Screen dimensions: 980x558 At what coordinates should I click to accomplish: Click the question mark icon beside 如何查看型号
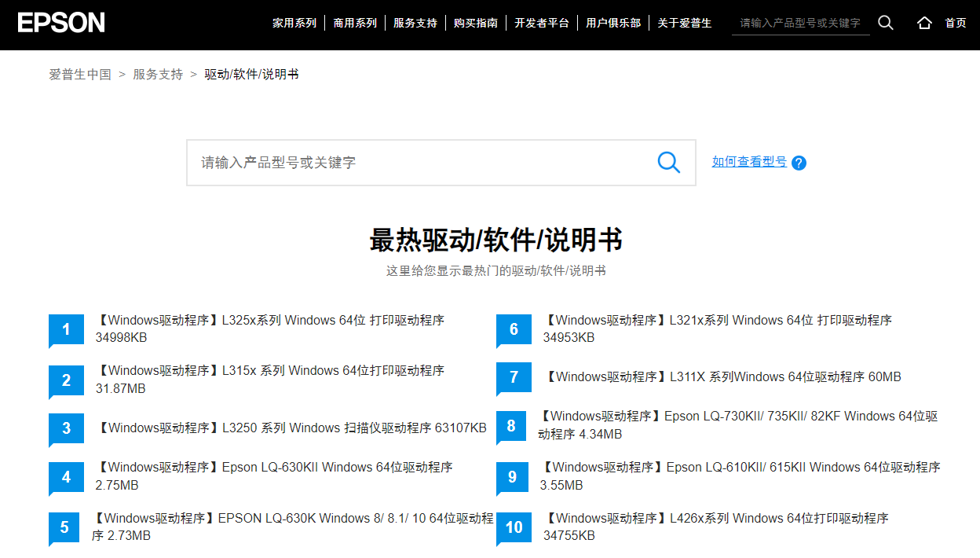coord(799,163)
